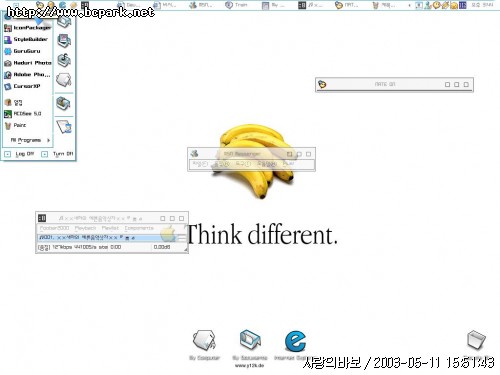
Task: Click the foobar2000 status bar bitrate text
Action: point(79,247)
